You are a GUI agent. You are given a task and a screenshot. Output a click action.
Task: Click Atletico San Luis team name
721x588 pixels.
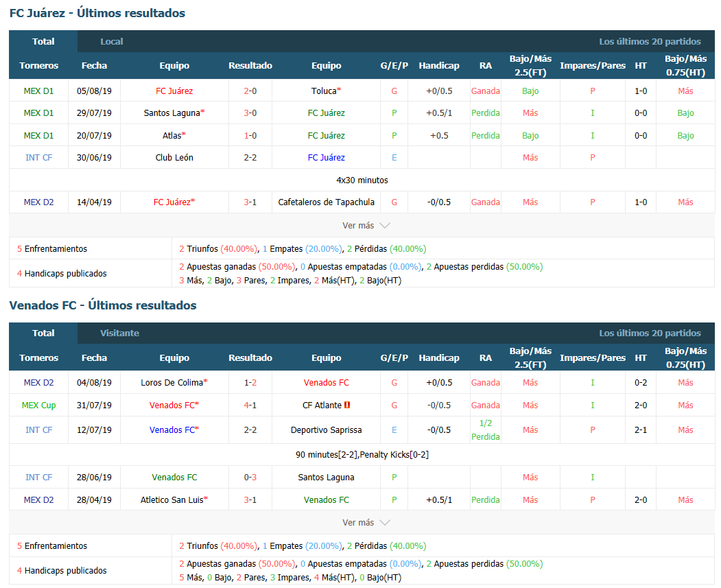click(x=172, y=499)
